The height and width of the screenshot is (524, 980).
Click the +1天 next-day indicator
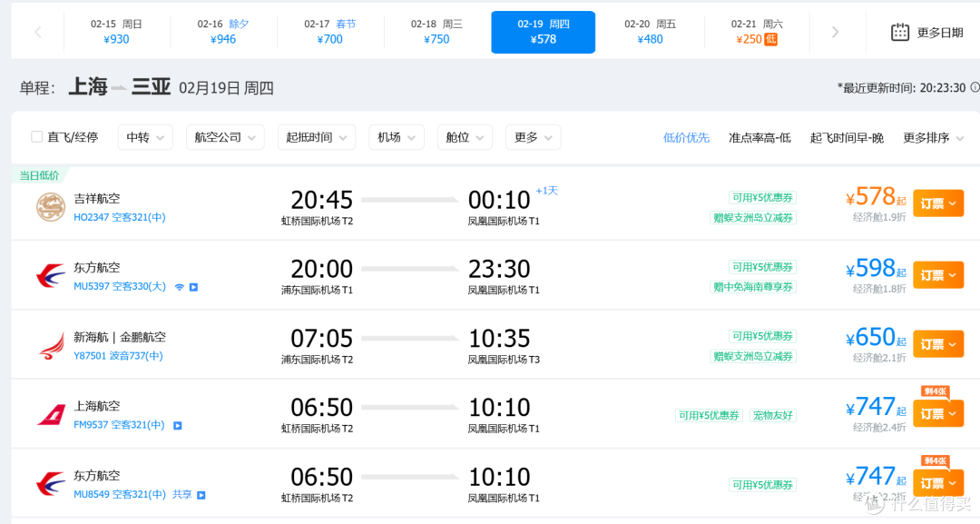(x=546, y=191)
